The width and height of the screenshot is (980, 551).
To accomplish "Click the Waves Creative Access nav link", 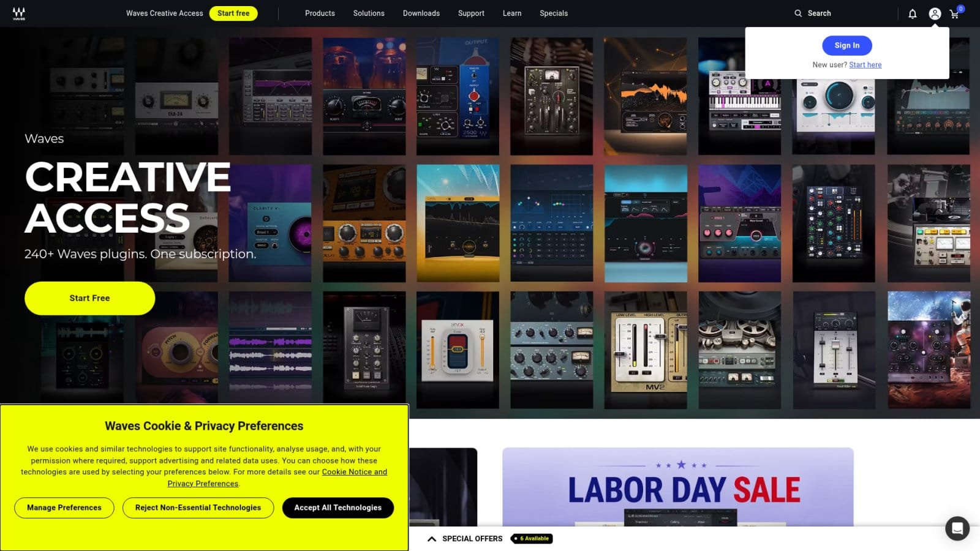I will 165,13.
